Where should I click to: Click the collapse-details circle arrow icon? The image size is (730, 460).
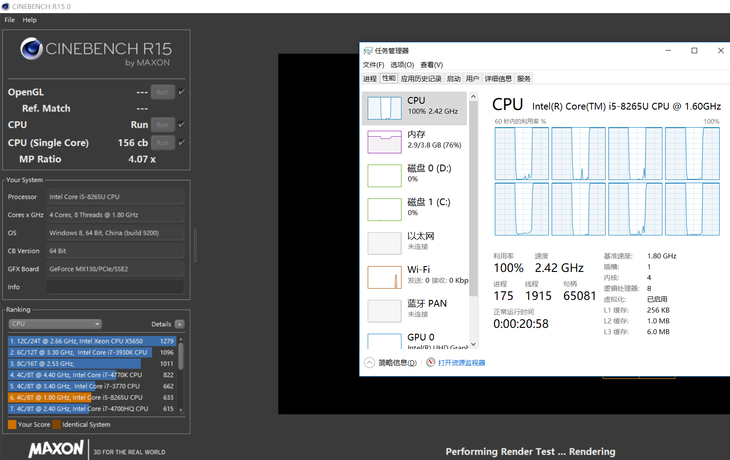tap(369, 362)
